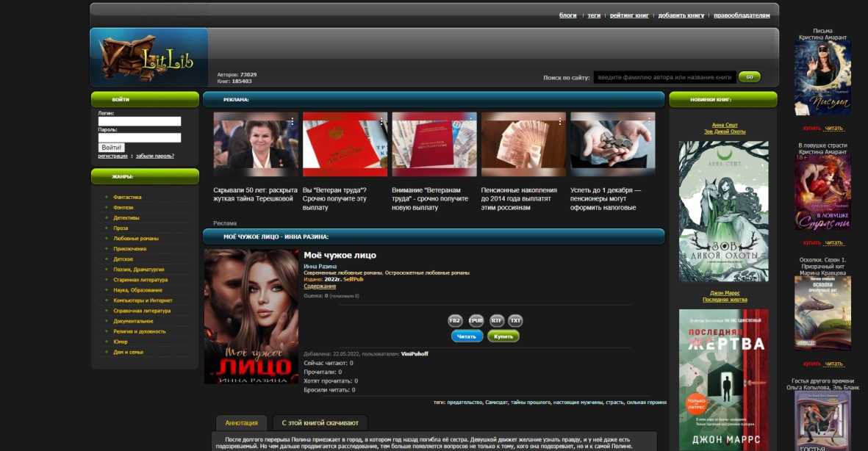
Task: Open the Аннотация tab
Action: [x=241, y=423]
